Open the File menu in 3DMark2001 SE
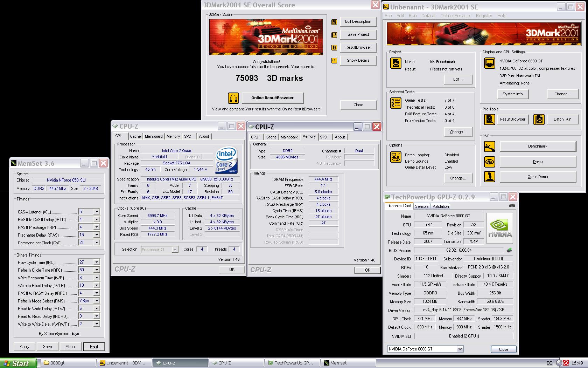The height and width of the screenshot is (368, 588). coord(388,16)
